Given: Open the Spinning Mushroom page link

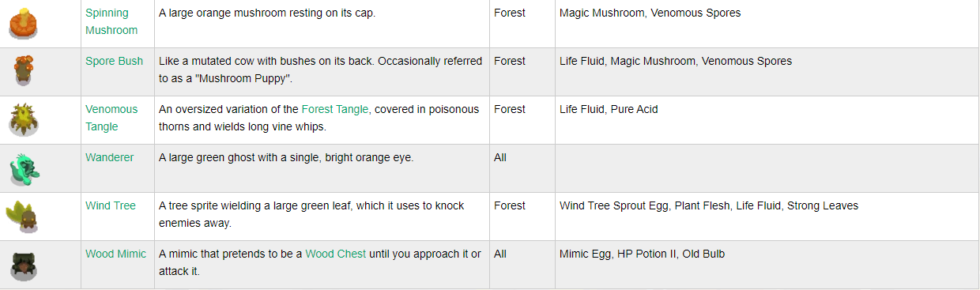Looking at the screenshot, I should (111, 21).
